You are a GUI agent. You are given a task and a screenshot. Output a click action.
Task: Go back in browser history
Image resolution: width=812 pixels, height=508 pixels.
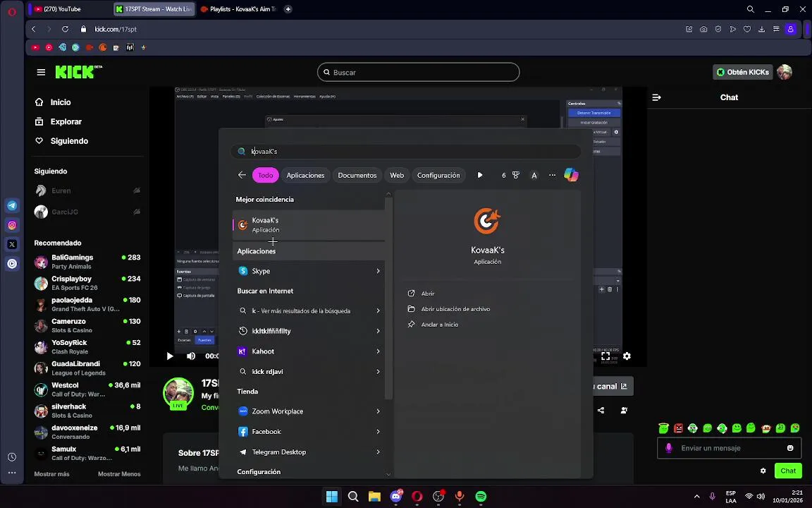34,29
